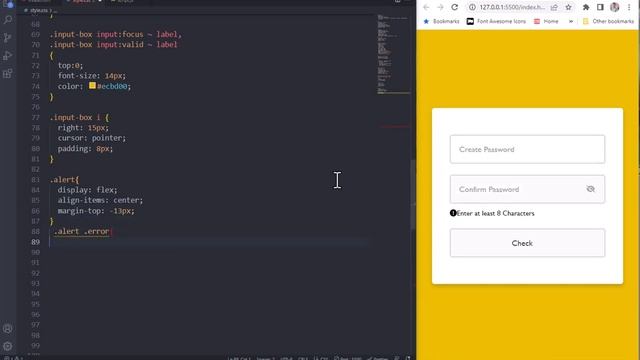This screenshot has width=640, height=360.
Task: Open the Accounts menu in VS Code
Action: 7,329
